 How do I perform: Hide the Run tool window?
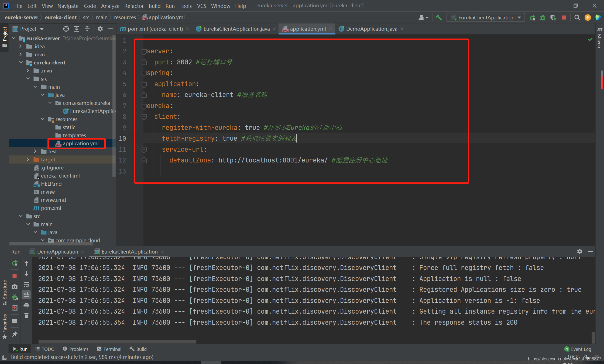590,251
